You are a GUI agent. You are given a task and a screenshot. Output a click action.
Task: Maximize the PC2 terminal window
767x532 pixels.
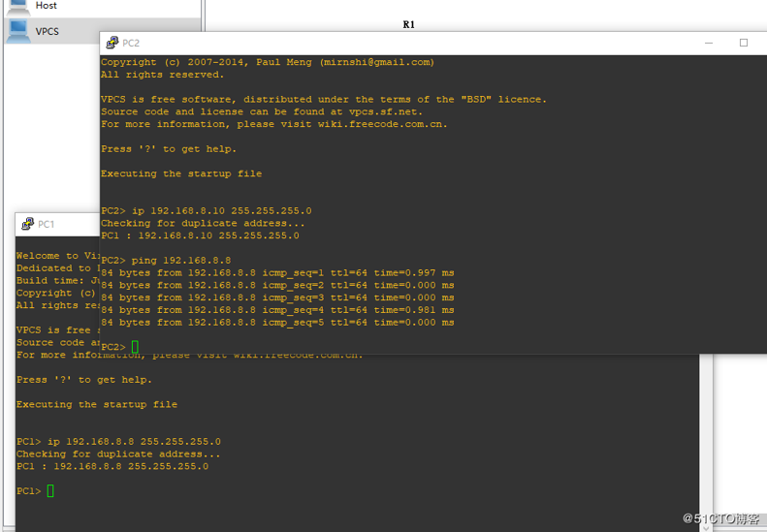(744, 43)
